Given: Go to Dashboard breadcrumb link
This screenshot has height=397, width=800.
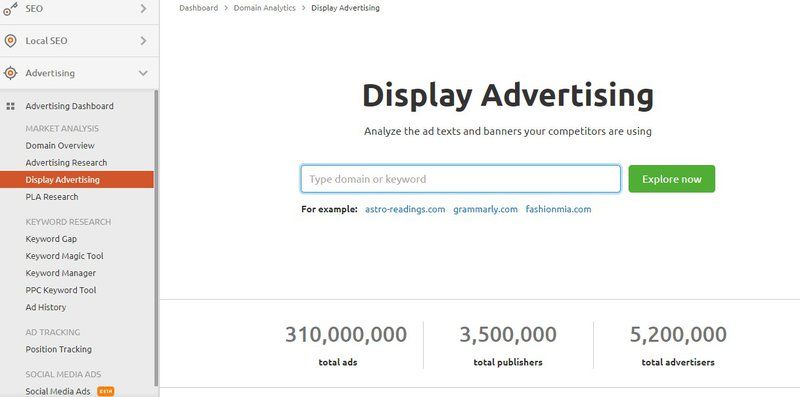Looking at the screenshot, I should [198, 8].
